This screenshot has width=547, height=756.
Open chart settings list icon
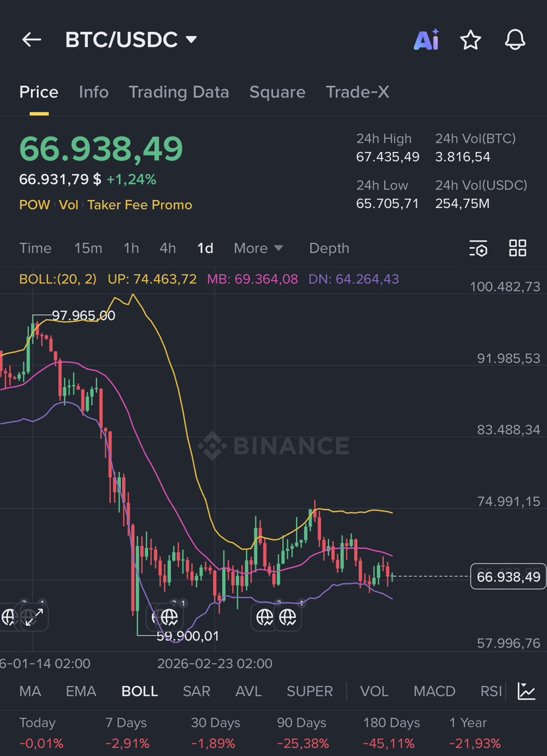click(x=478, y=248)
